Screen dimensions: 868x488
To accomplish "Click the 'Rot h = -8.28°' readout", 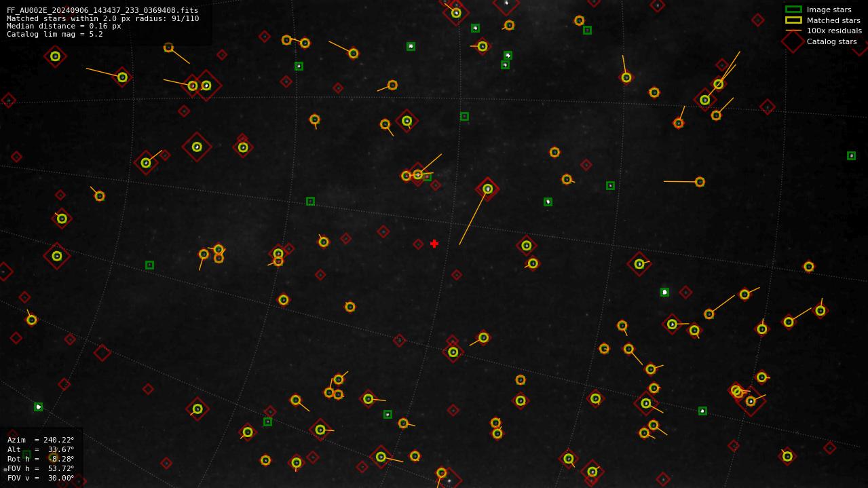I will (41, 459).
